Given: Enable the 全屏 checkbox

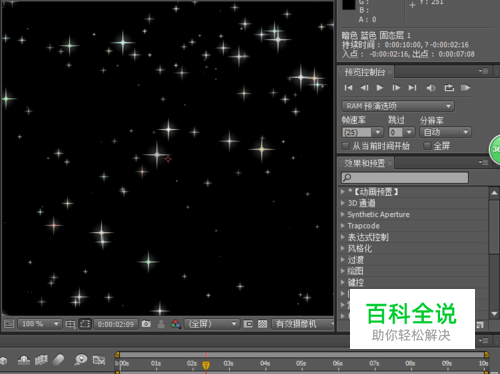Looking at the screenshot, I should [x=427, y=146].
